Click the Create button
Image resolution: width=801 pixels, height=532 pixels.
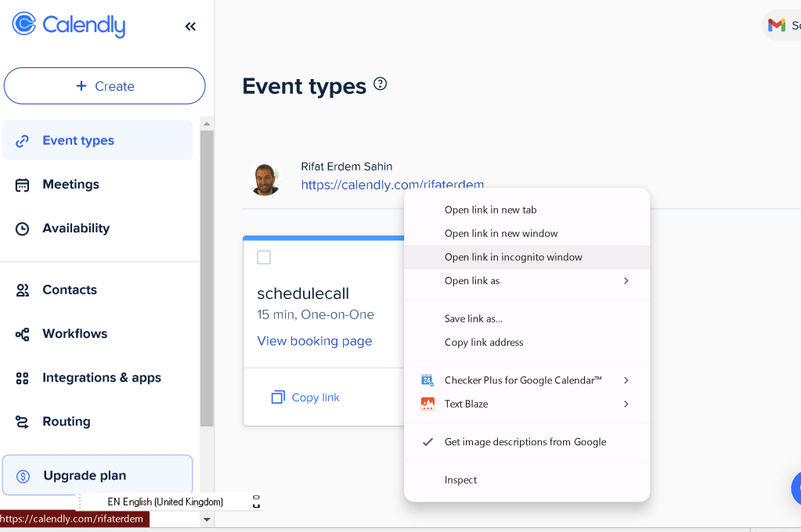104,86
